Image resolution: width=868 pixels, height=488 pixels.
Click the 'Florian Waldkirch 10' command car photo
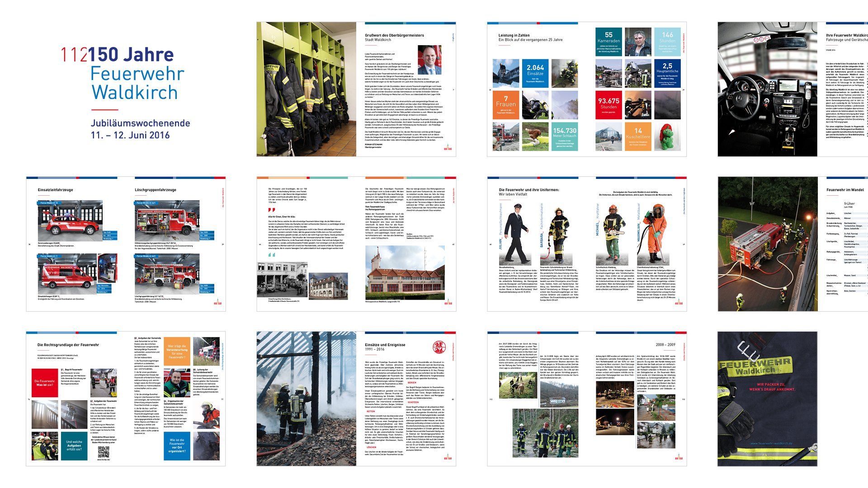(x=70, y=221)
